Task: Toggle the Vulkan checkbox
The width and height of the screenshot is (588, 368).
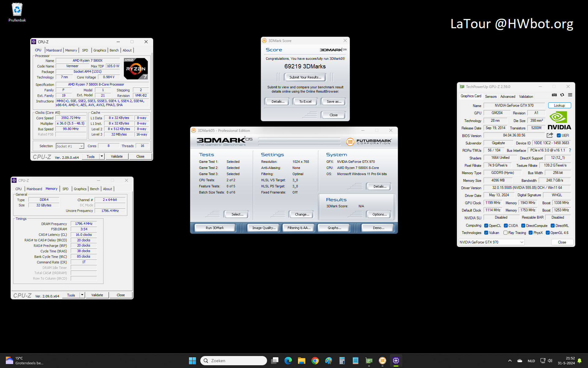Action: [x=486, y=233]
